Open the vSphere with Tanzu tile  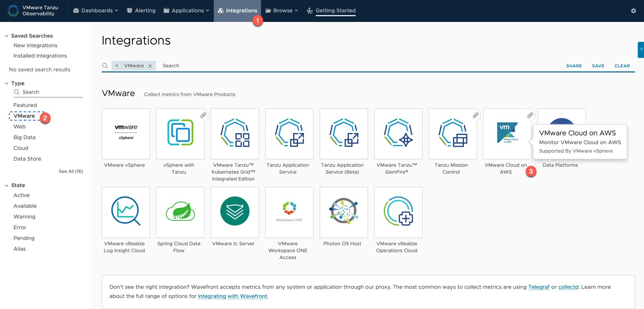pyautogui.click(x=180, y=134)
